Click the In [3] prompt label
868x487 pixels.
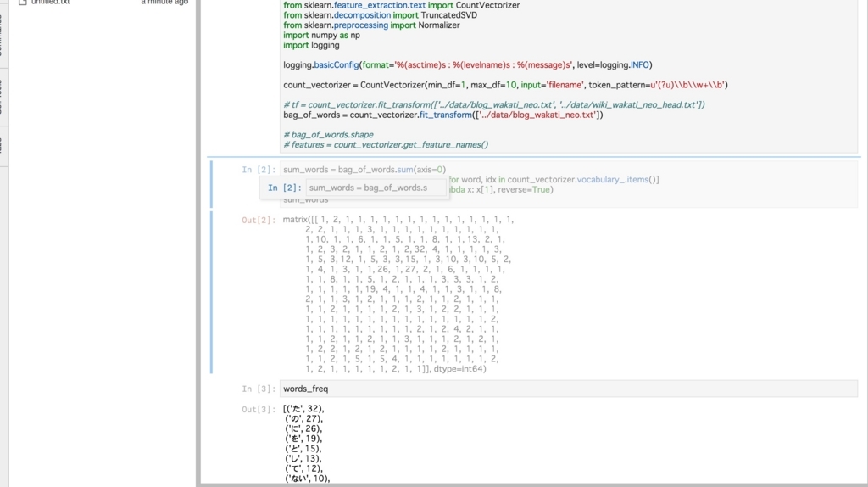(x=259, y=389)
